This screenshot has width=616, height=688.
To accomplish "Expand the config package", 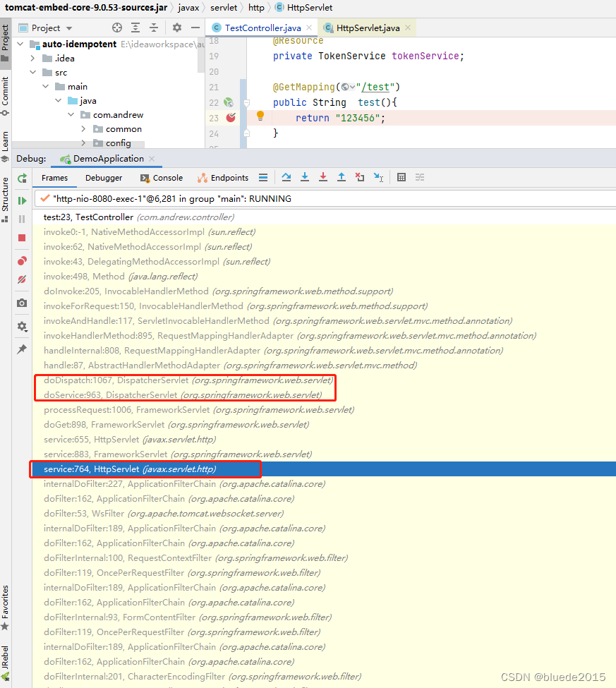I will [83, 143].
